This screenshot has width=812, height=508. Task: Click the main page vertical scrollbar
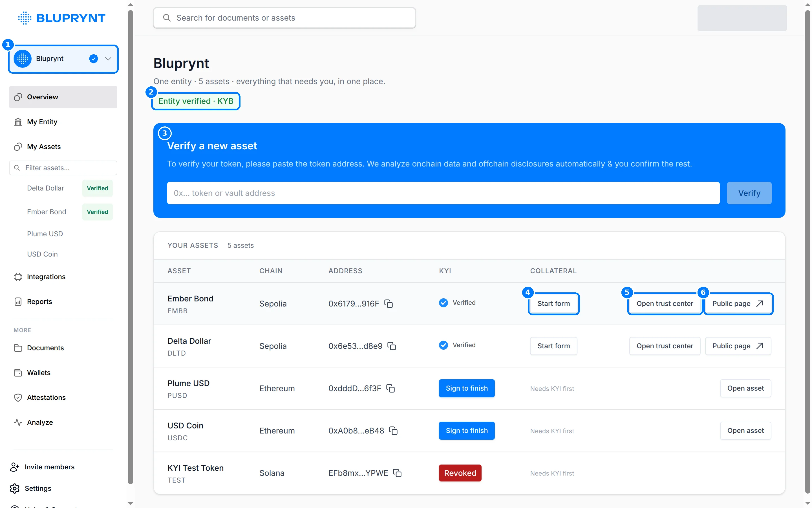pos(808,252)
